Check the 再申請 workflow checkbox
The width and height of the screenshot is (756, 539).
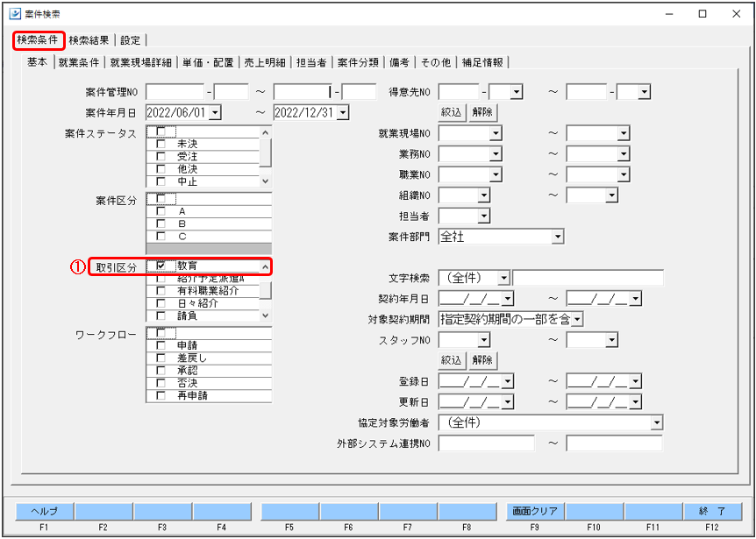click(x=161, y=396)
